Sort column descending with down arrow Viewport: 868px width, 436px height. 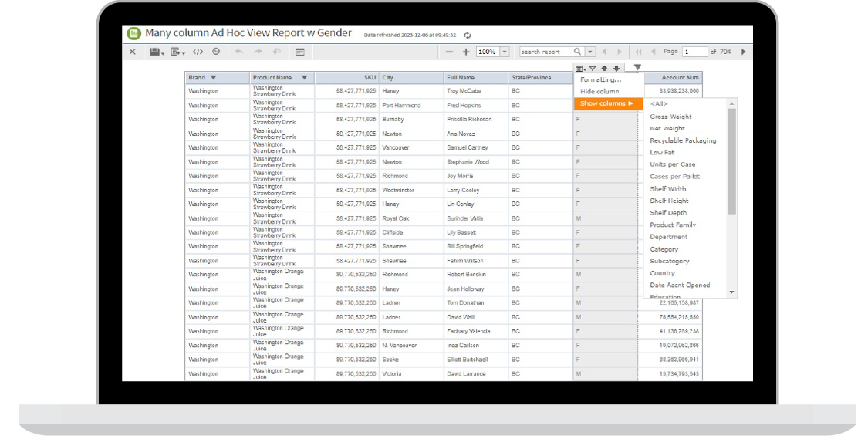616,69
